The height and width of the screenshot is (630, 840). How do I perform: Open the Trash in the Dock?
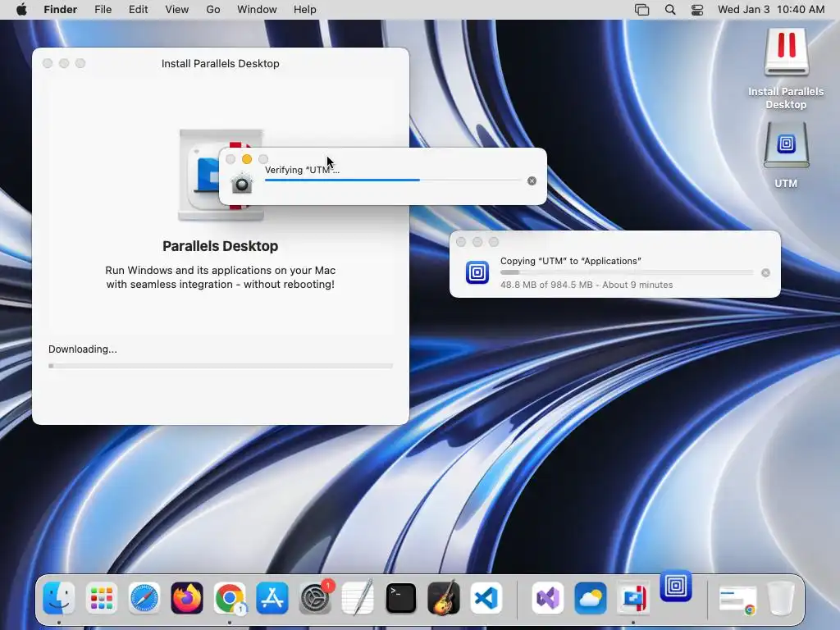781,598
